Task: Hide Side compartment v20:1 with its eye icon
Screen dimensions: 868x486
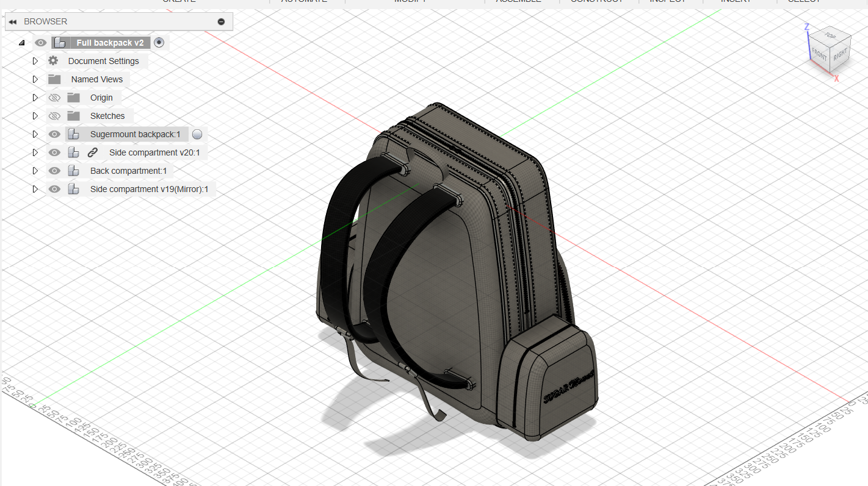Action: [54, 152]
